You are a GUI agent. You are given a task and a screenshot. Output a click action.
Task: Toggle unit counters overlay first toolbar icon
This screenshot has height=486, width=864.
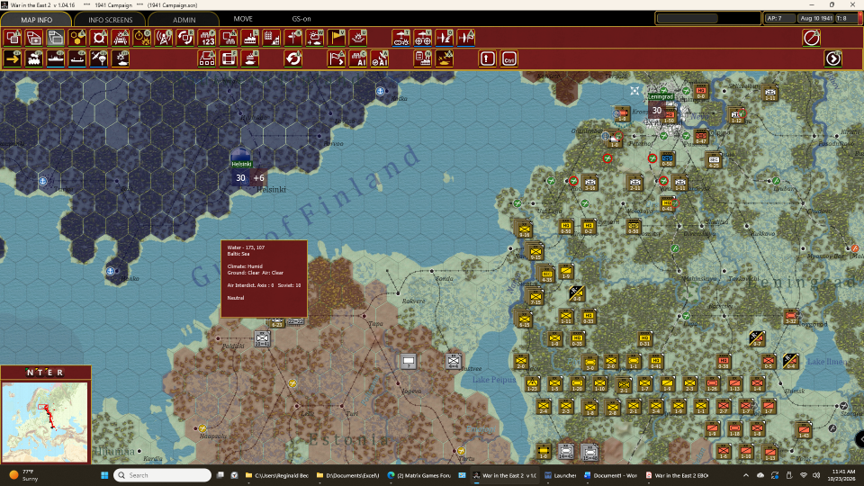click(12, 37)
